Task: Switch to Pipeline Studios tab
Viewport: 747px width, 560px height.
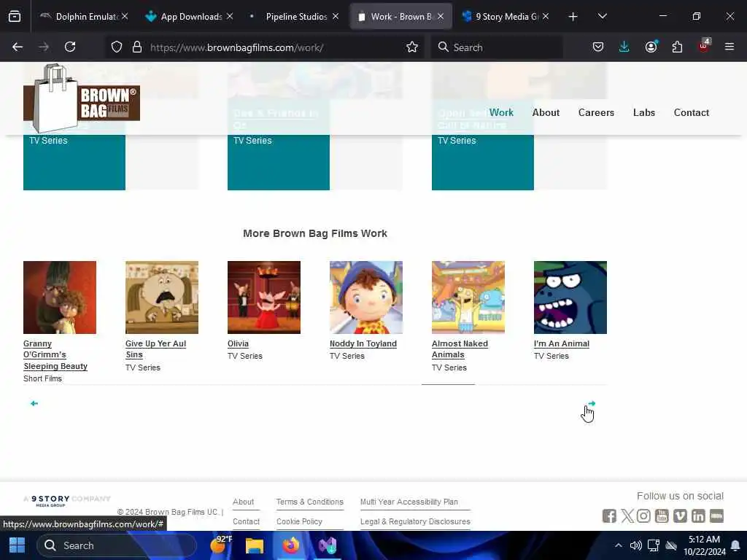Action: tap(295, 17)
